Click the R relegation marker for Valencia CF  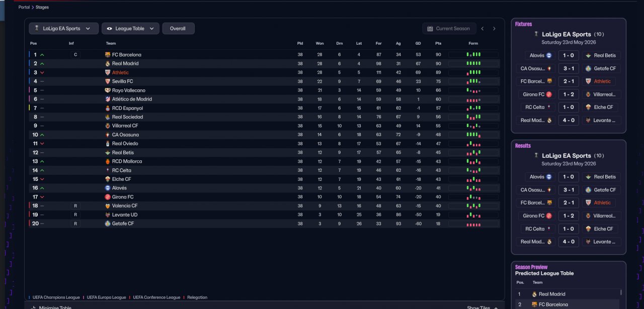[x=75, y=205]
